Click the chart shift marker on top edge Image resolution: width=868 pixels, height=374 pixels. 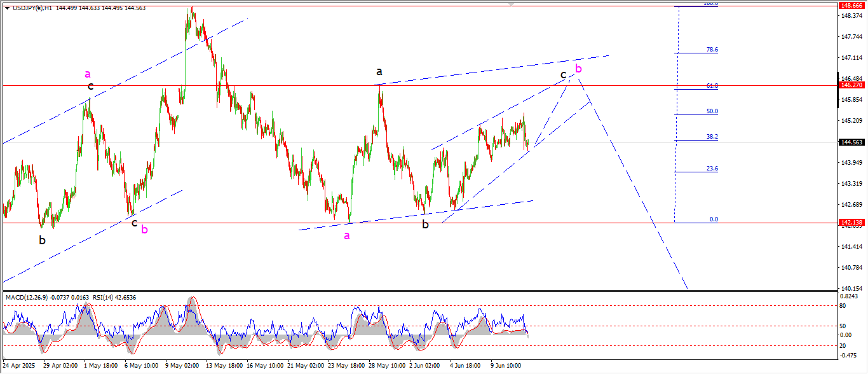pos(511,4)
